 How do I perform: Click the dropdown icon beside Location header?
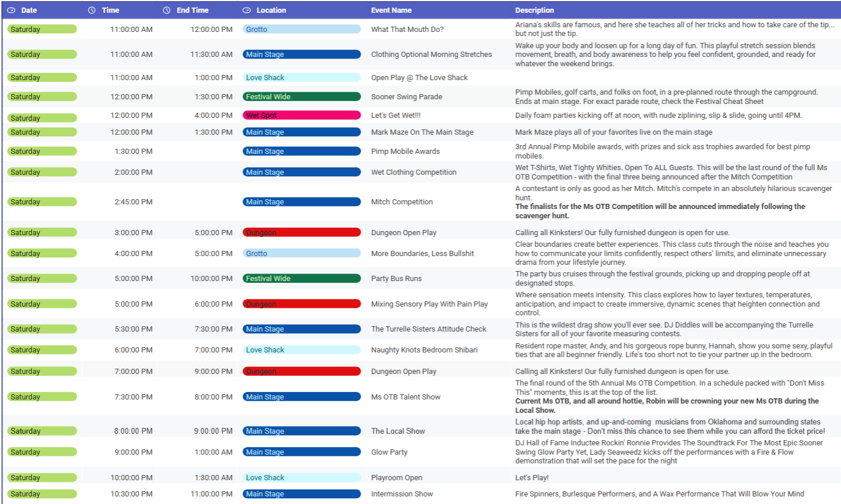coord(247,10)
